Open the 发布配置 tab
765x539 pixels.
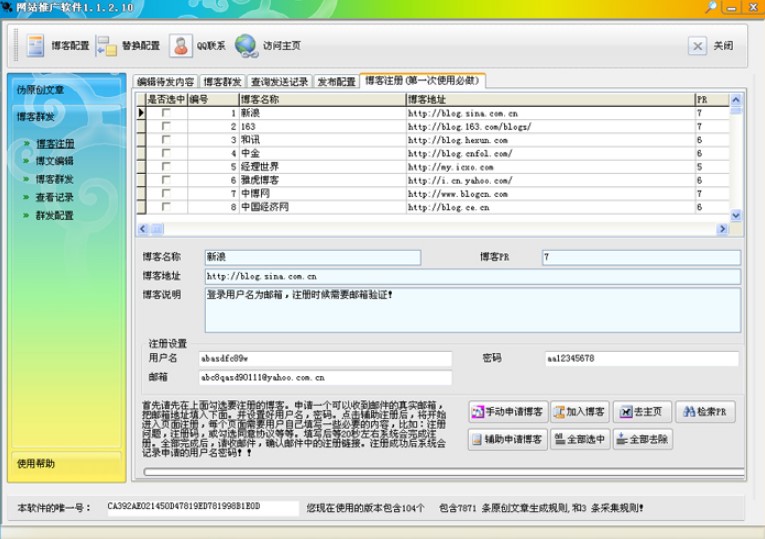click(x=336, y=82)
